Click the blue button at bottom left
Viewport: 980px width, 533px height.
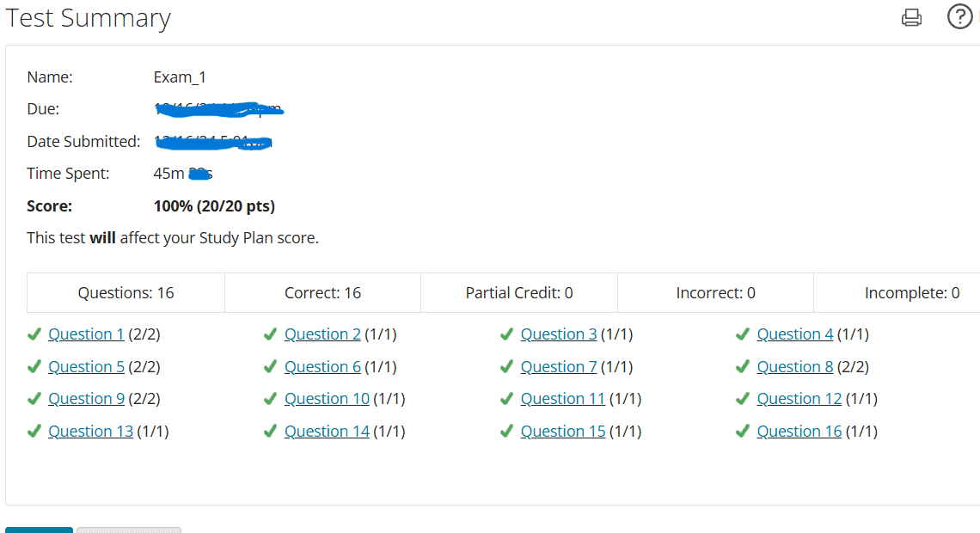click(x=39, y=530)
